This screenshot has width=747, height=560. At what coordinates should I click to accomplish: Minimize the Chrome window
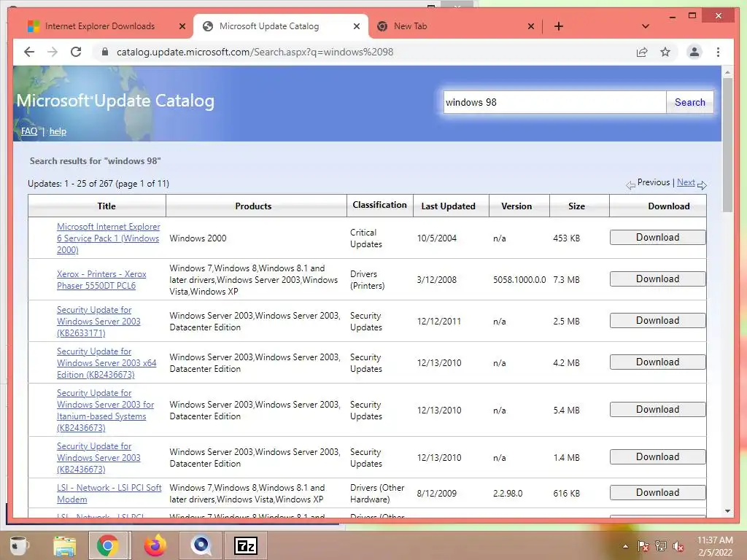coord(672,17)
